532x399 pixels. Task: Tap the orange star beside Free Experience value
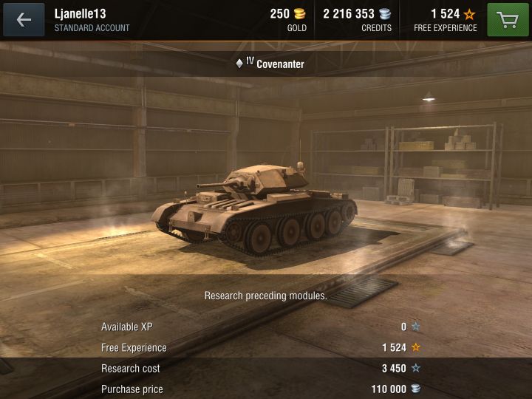pos(415,347)
